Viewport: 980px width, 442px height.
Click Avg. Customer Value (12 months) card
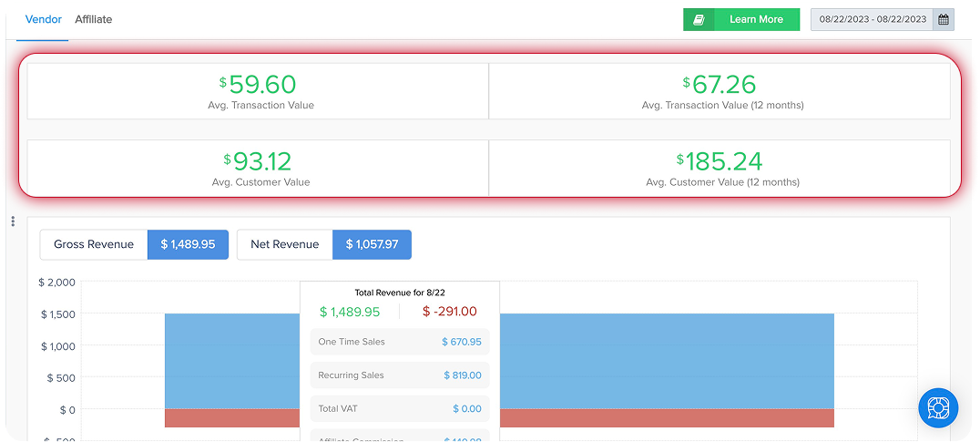click(x=722, y=168)
